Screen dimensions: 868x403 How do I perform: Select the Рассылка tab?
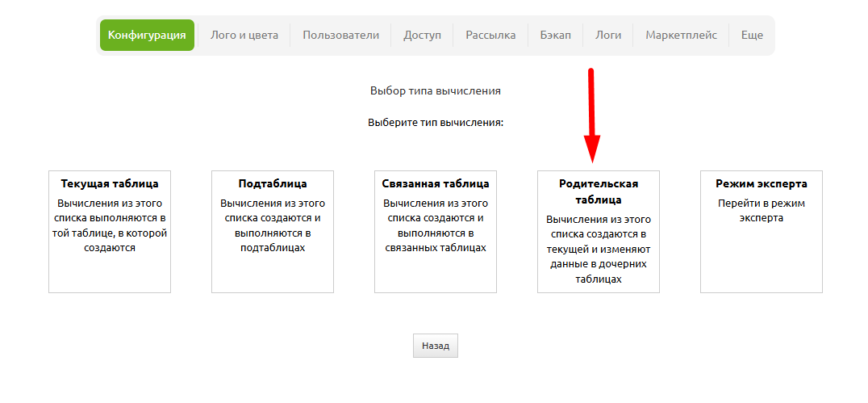click(x=490, y=36)
